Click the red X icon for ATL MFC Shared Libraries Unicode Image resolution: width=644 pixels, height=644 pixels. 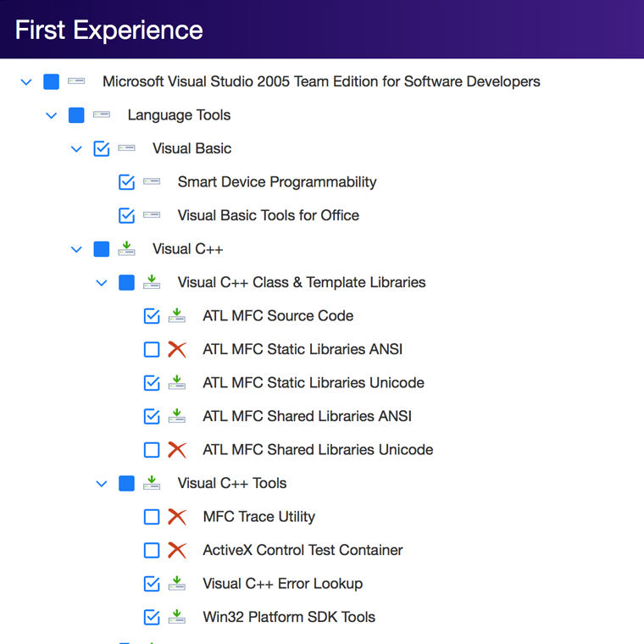177,450
